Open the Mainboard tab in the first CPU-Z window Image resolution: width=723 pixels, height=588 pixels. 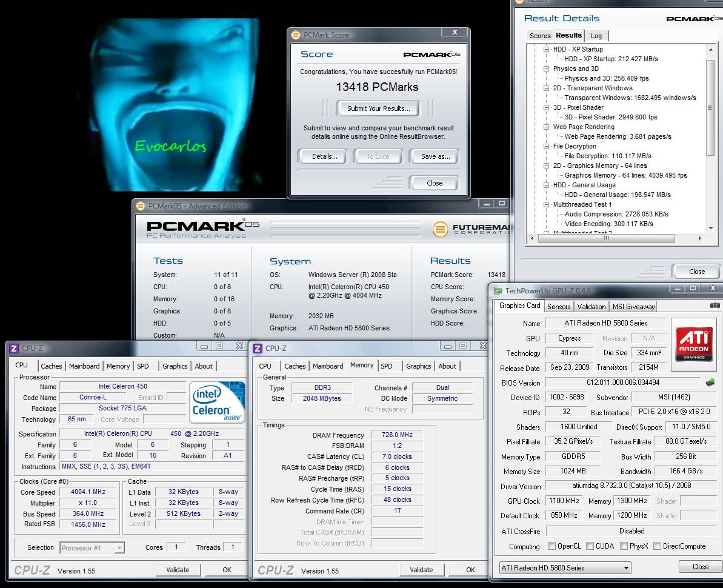(84, 366)
